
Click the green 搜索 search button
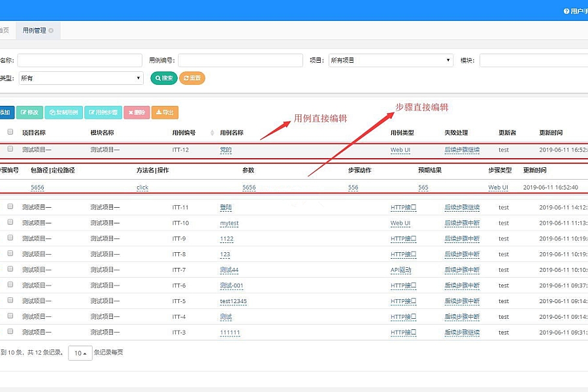tap(164, 78)
